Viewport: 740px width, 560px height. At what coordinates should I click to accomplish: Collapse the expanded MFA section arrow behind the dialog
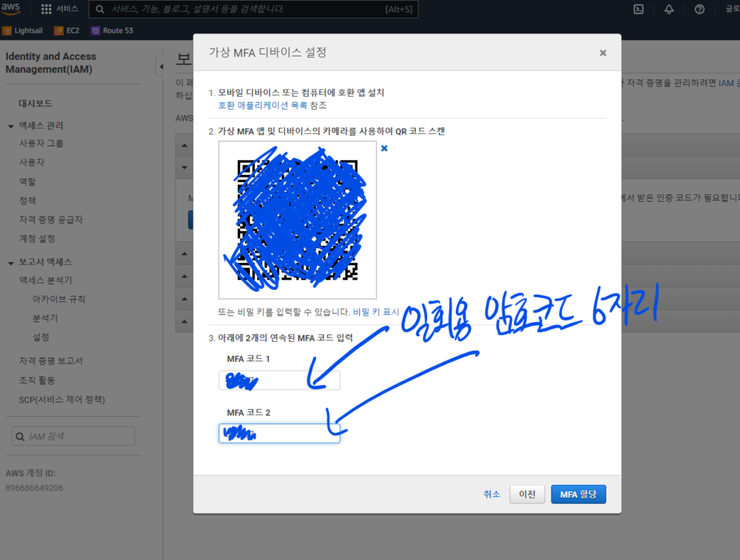pyautogui.click(x=184, y=168)
